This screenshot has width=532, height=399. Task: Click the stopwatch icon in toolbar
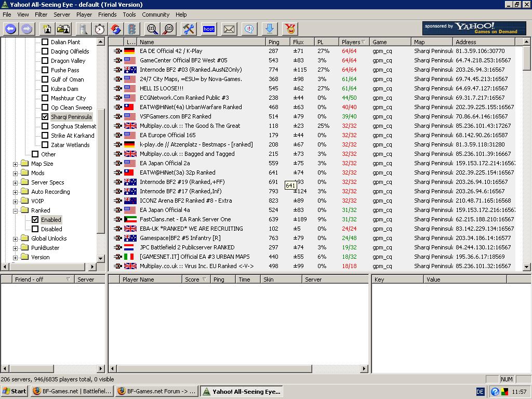(99, 29)
